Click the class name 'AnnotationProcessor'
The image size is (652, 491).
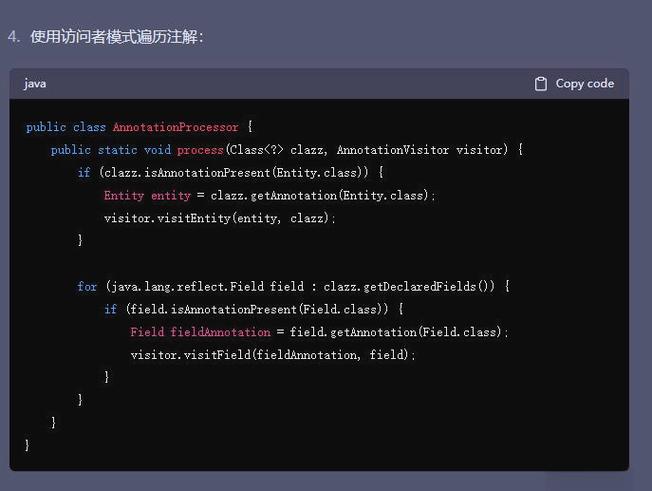click(175, 127)
